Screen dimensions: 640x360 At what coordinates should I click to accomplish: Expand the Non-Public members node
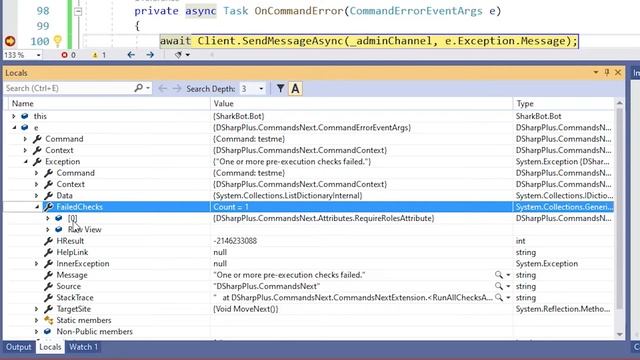(x=37, y=332)
